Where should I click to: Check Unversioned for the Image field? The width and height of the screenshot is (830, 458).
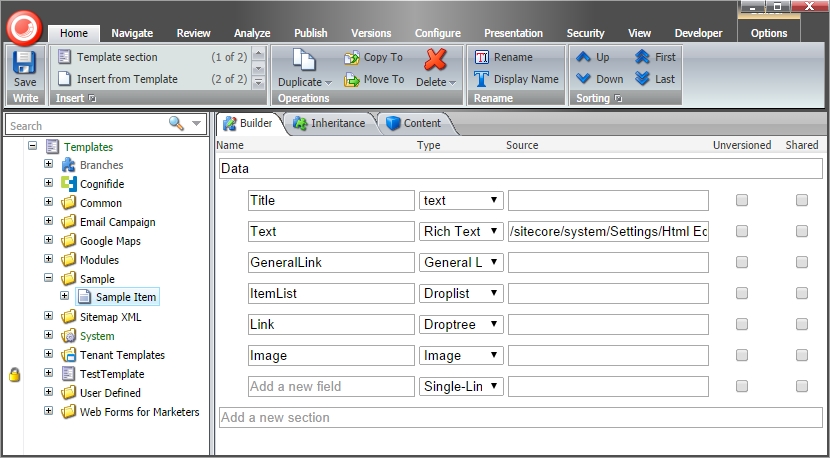[742, 355]
